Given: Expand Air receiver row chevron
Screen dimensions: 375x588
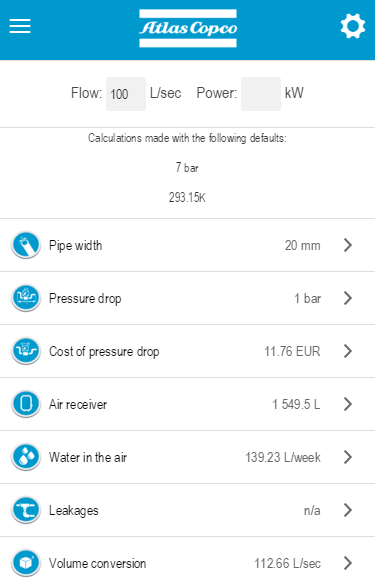Looking at the screenshot, I should click(x=348, y=404).
